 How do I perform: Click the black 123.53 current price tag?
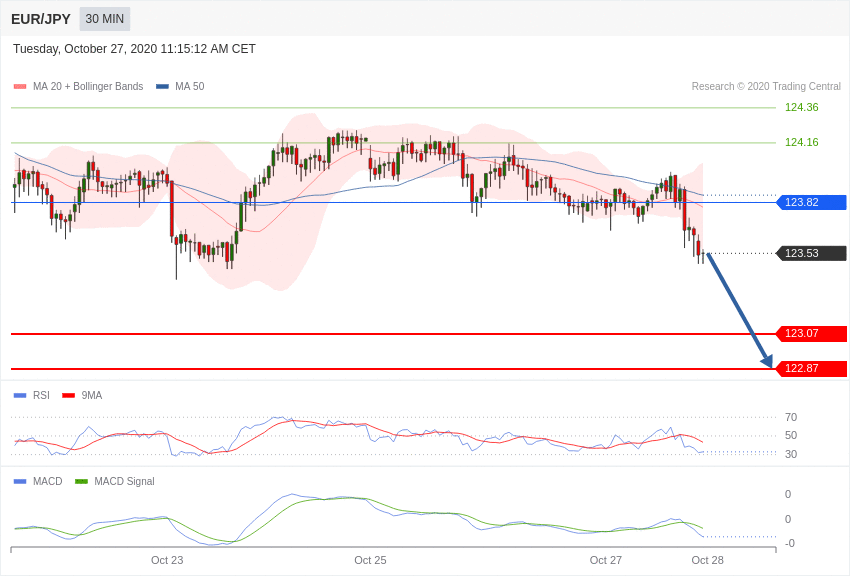tap(811, 253)
